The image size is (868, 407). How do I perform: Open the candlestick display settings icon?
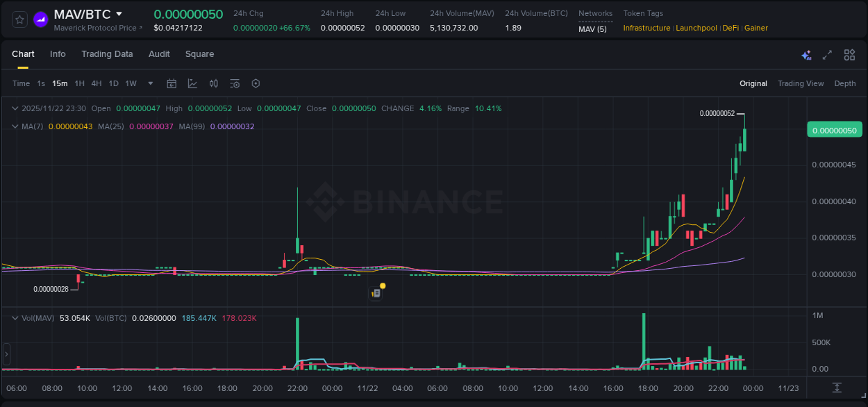[x=213, y=83]
